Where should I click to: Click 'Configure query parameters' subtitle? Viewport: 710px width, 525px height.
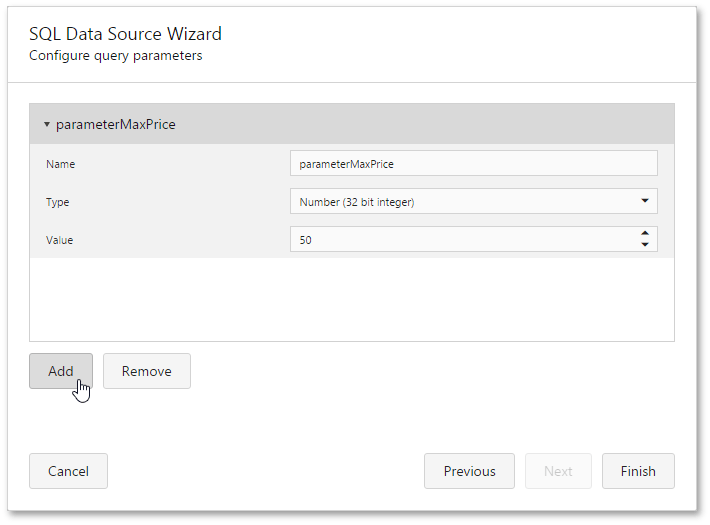coord(115,56)
